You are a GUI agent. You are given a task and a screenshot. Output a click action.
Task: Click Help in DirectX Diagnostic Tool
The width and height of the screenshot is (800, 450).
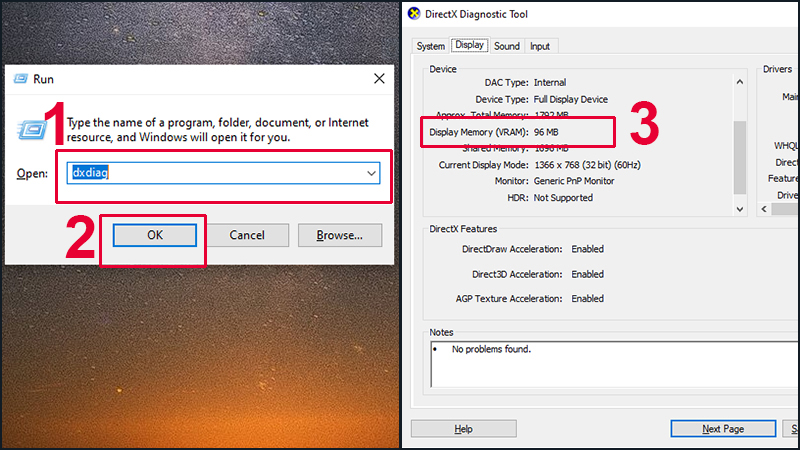464,429
